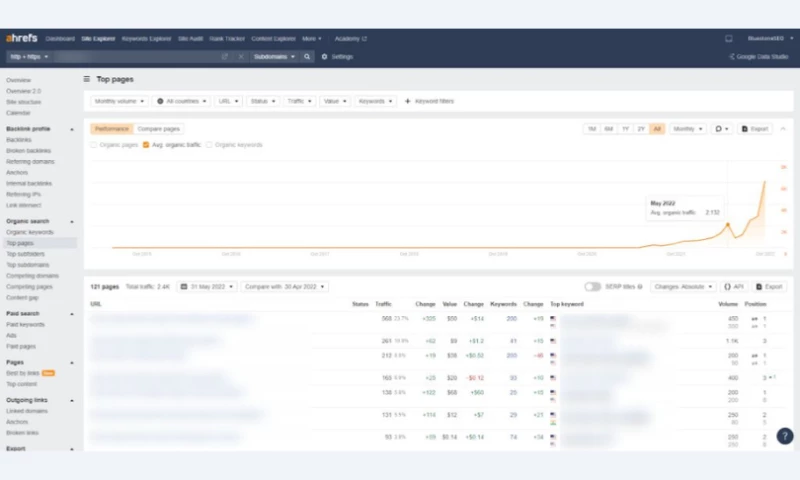Open the Status filter dropdown
Image resolution: width=800 pixels, height=480 pixels.
tap(263, 101)
